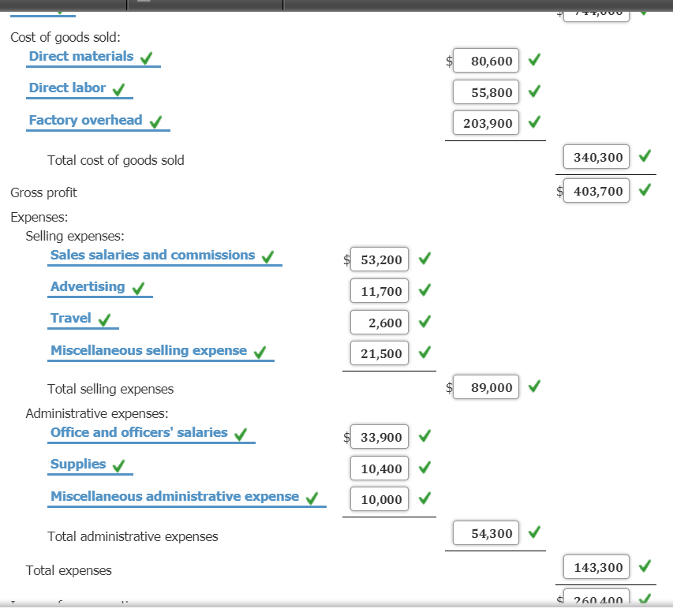
Task: Click the "Total selling expenses" label
Action: [x=110, y=389]
